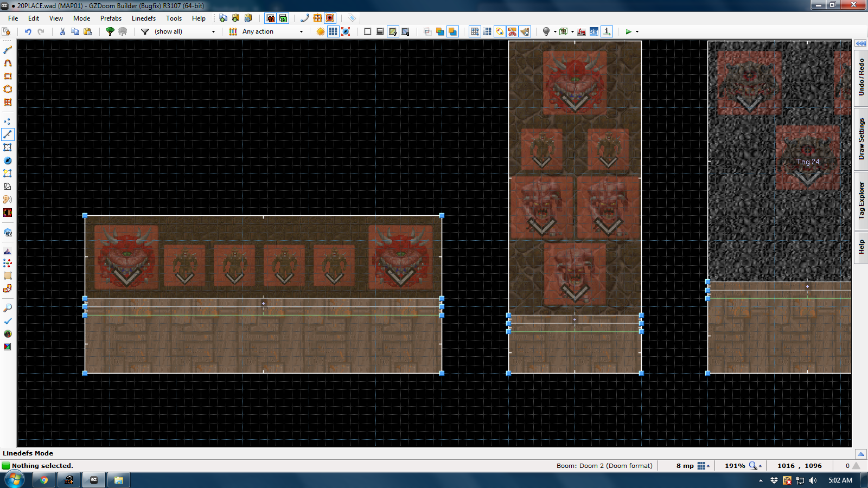Cut the selection with scissors icon
Image resolution: width=868 pixels, height=488 pixels.
coord(62,31)
